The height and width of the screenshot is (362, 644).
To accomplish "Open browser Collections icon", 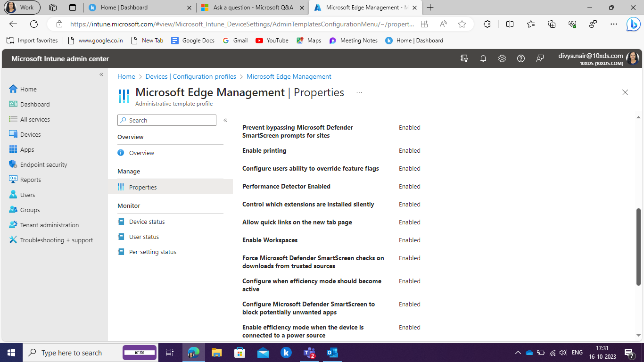I will (x=552, y=24).
